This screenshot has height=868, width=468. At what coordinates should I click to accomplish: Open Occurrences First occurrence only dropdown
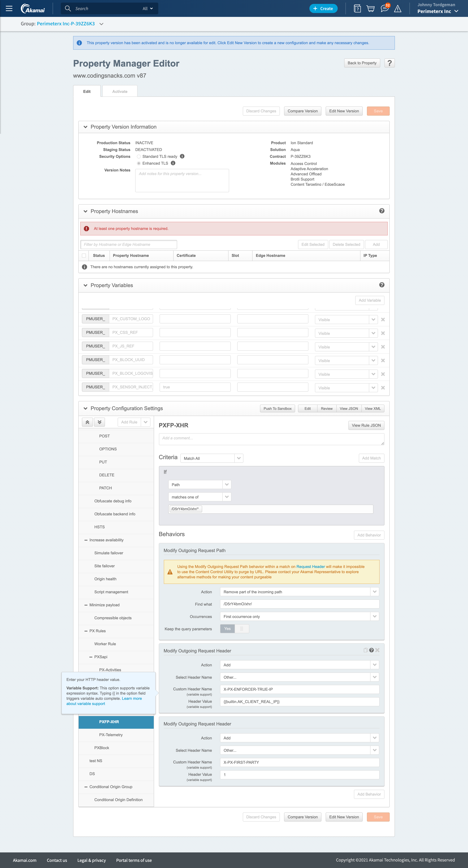[299, 617]
